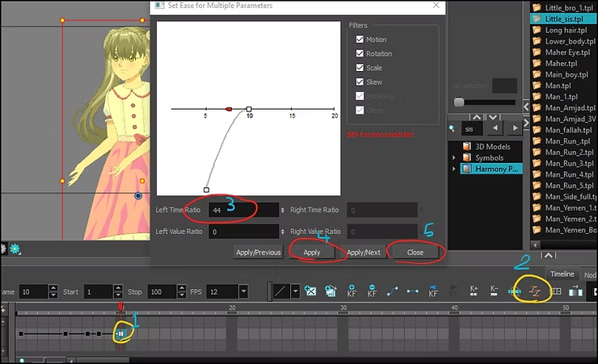Click the Add Layers icon beside it

point(331,291)
